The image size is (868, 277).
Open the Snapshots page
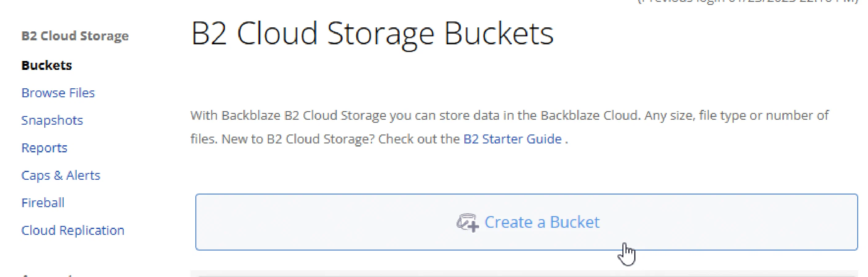52,120
